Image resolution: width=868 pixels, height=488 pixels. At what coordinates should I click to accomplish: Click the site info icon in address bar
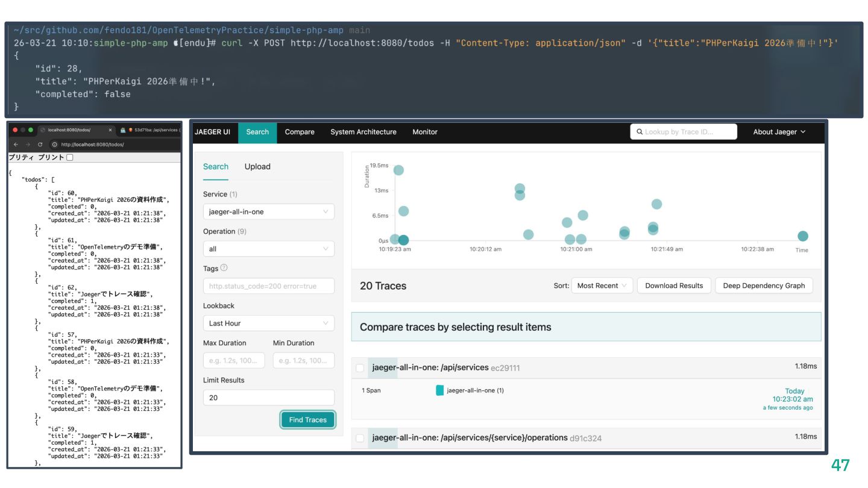[54, 145]
